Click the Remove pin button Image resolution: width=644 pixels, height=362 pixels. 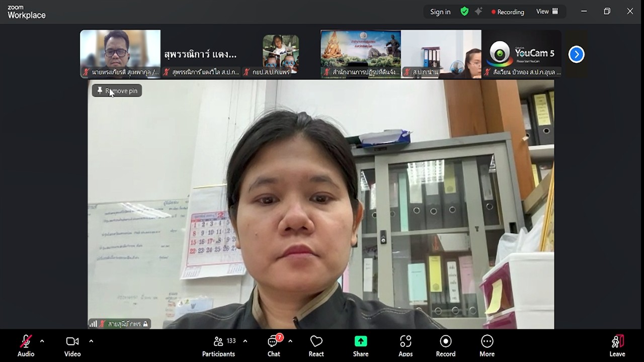coord(117,90)
